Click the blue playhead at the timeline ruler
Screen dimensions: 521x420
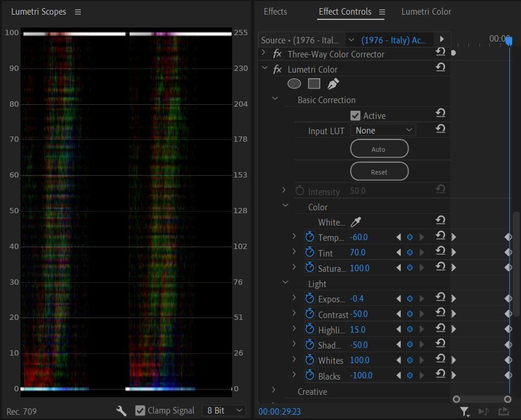point(509,41)
